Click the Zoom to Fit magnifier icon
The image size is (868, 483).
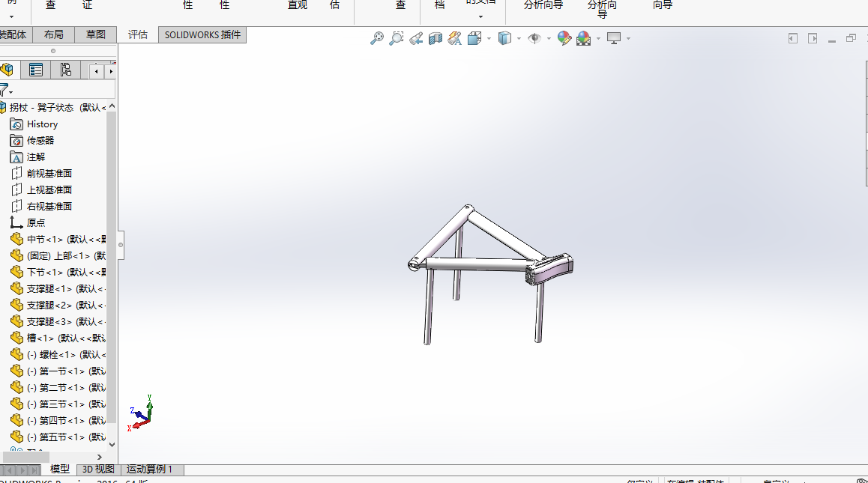click(377, 38)
